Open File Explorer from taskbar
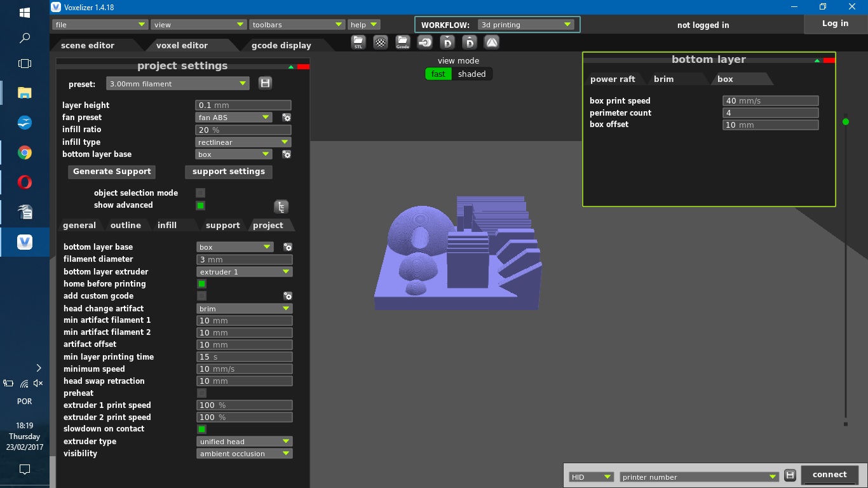The image size is (868, 488). [x=25, y=93]
